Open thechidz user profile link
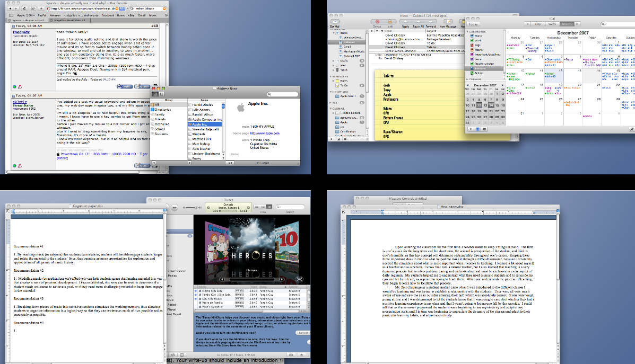 (21, 32)
